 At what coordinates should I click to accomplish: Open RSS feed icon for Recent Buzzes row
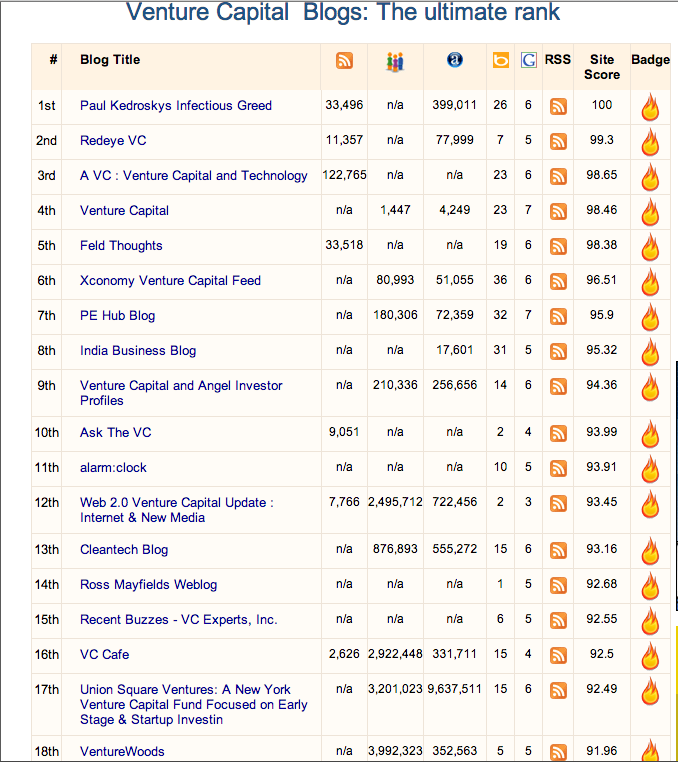[558, 620]
